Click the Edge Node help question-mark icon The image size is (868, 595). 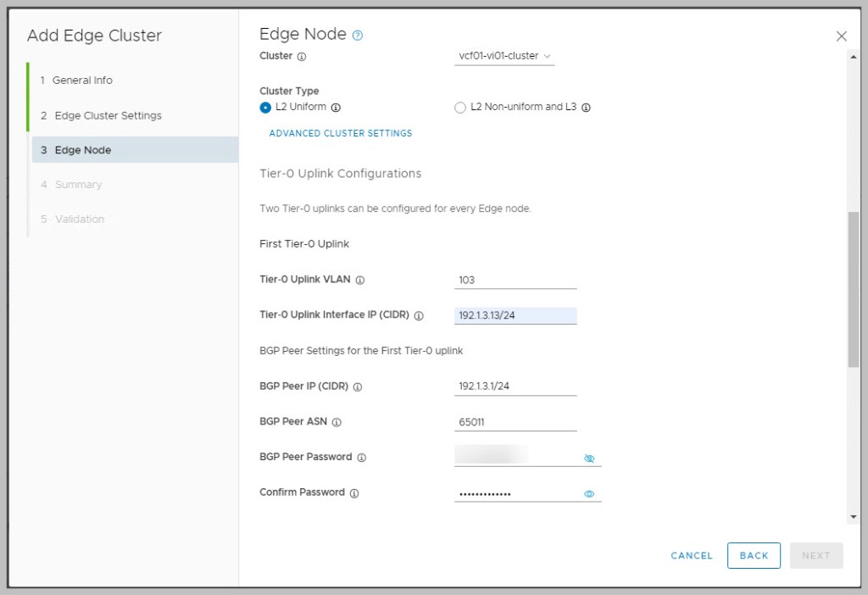point(358,36)
